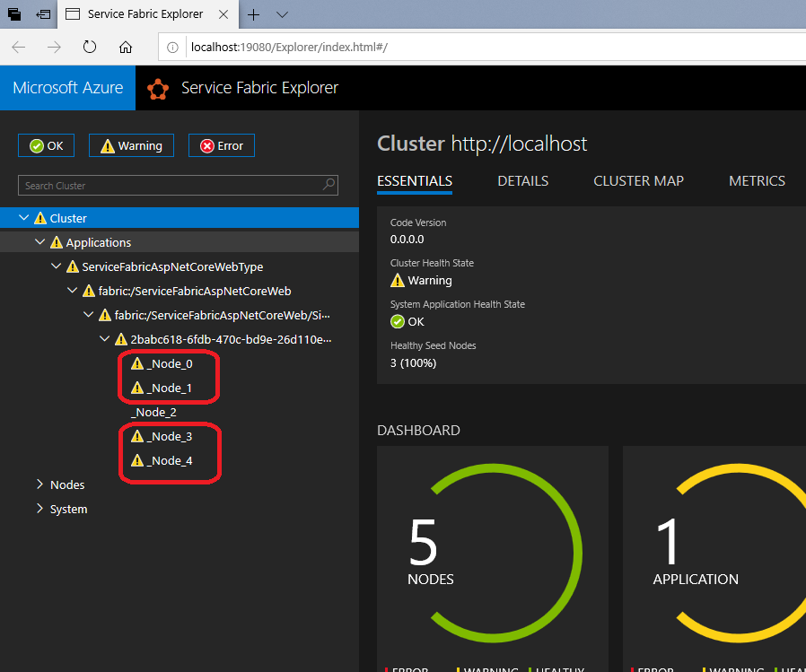Reload the page with the refresh icon
This screenshot has height=672, width=806.
90,48
